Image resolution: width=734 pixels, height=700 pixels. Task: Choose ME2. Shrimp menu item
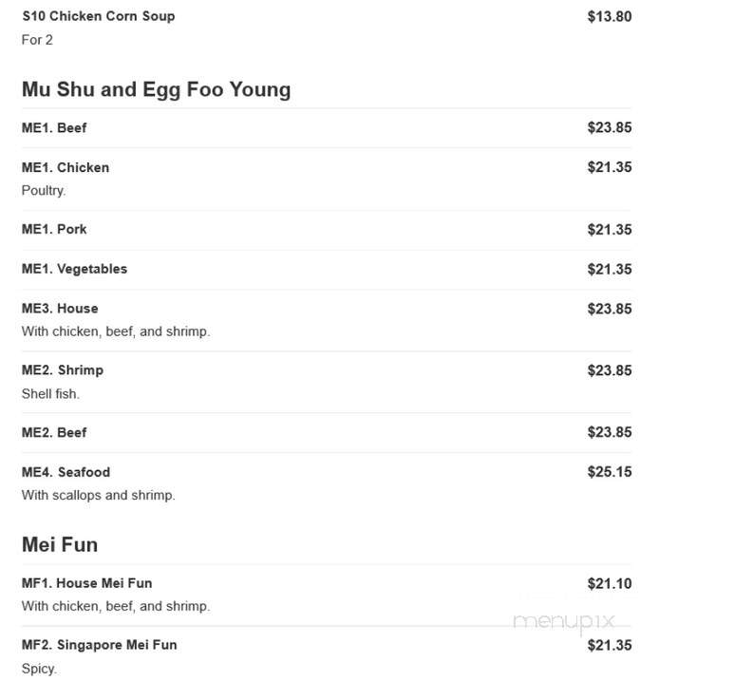63,369
